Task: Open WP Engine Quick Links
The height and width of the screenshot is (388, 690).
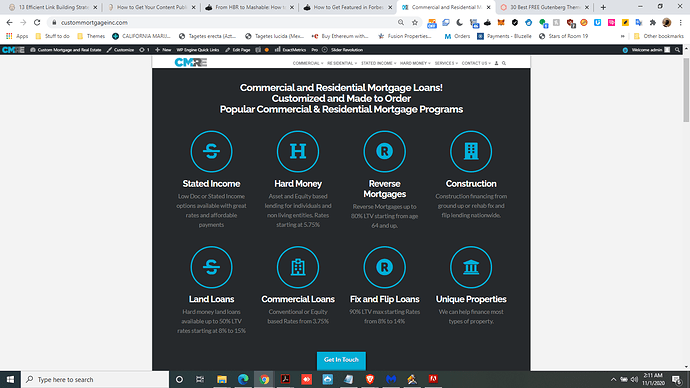Action: (x=198, y=50)
